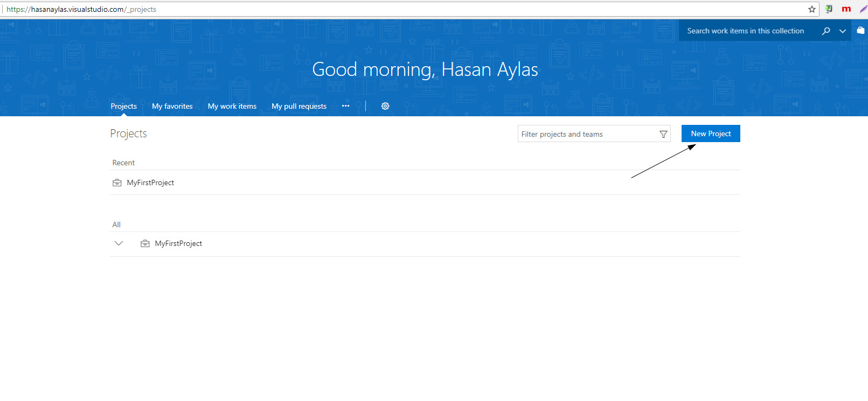The width and height of the screenshot is (868, 401).
Task: Bookmark page with browser star icon
Action: pyautogui.click(x=812, y=9)
